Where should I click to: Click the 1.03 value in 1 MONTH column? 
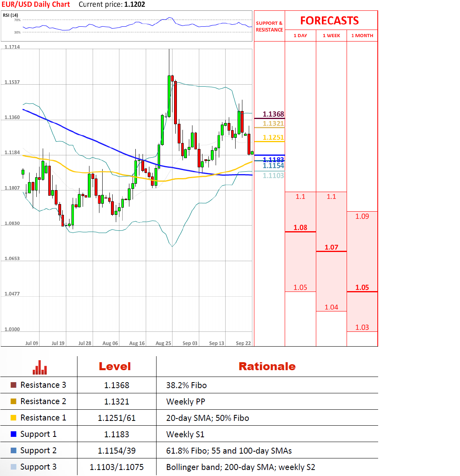(362, 327)
